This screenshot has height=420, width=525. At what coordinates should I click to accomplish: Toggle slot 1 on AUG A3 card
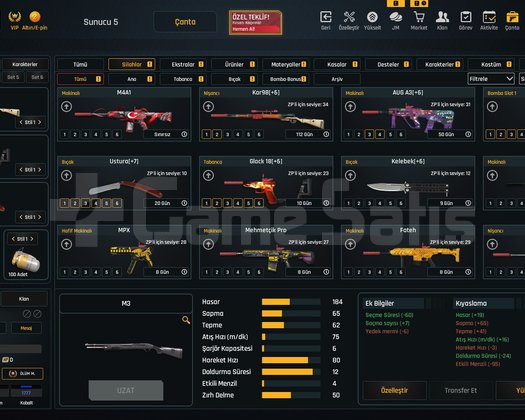pos(348,135)
